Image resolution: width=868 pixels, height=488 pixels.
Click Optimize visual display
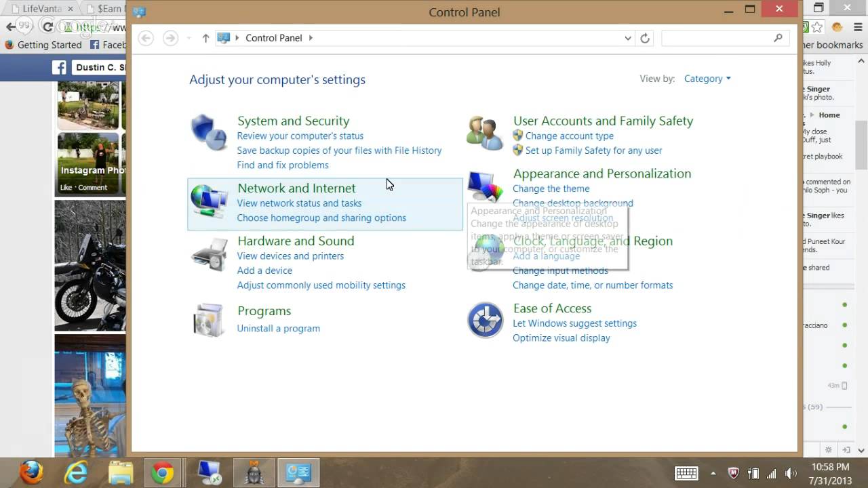(561, 338)
